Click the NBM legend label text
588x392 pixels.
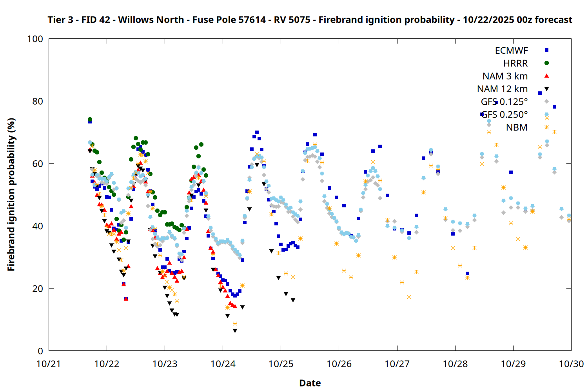517,127
